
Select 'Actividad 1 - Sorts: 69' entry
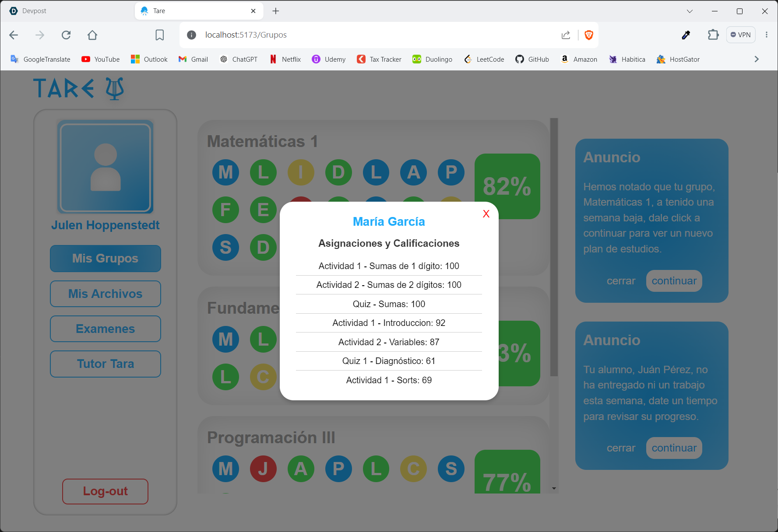[389, 380]
